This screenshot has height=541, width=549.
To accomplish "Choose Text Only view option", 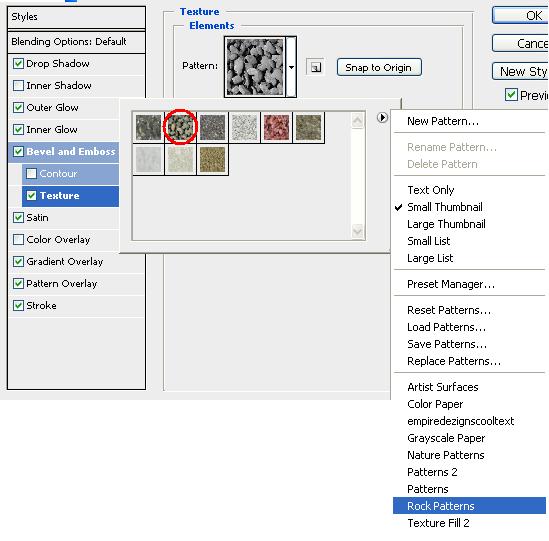I will coord(431,190).
